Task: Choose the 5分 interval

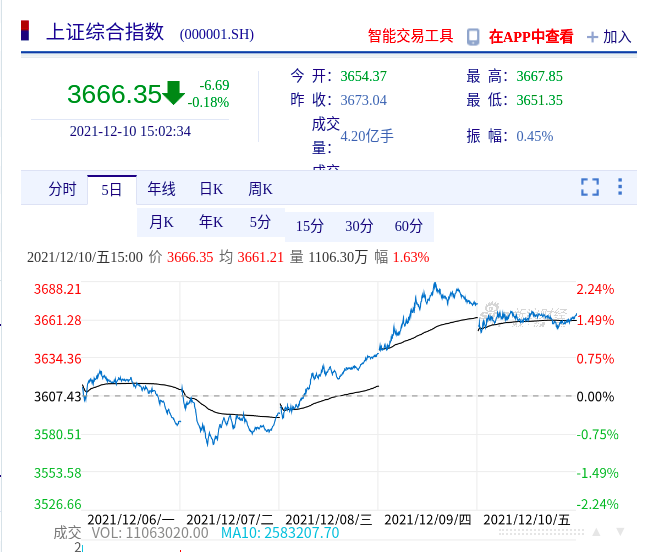Action: (x=260, y=222)
